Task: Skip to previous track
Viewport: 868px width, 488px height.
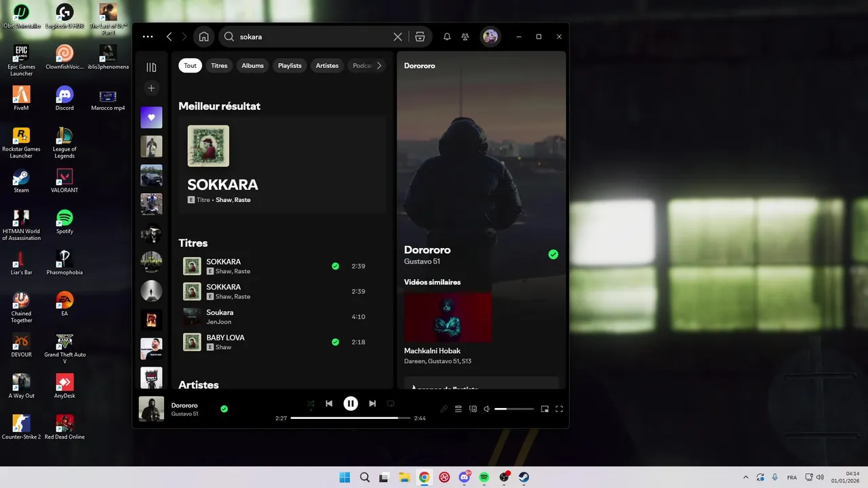Action: coord(329,403)
